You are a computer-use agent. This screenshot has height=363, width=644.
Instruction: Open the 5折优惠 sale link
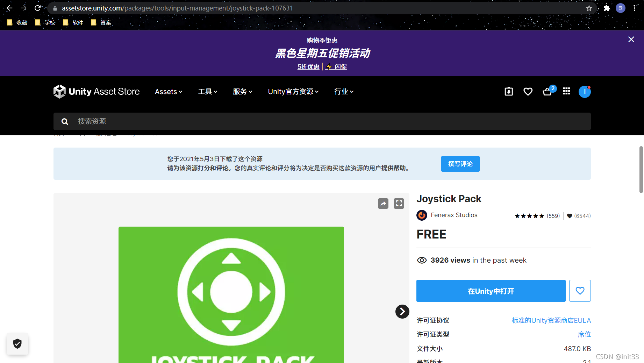308,66
